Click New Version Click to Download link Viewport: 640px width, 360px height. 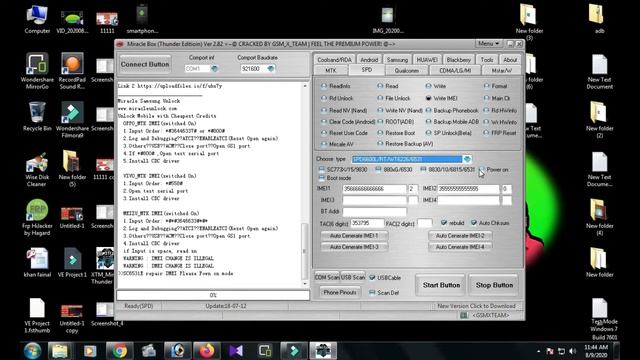tap(476, 306)
